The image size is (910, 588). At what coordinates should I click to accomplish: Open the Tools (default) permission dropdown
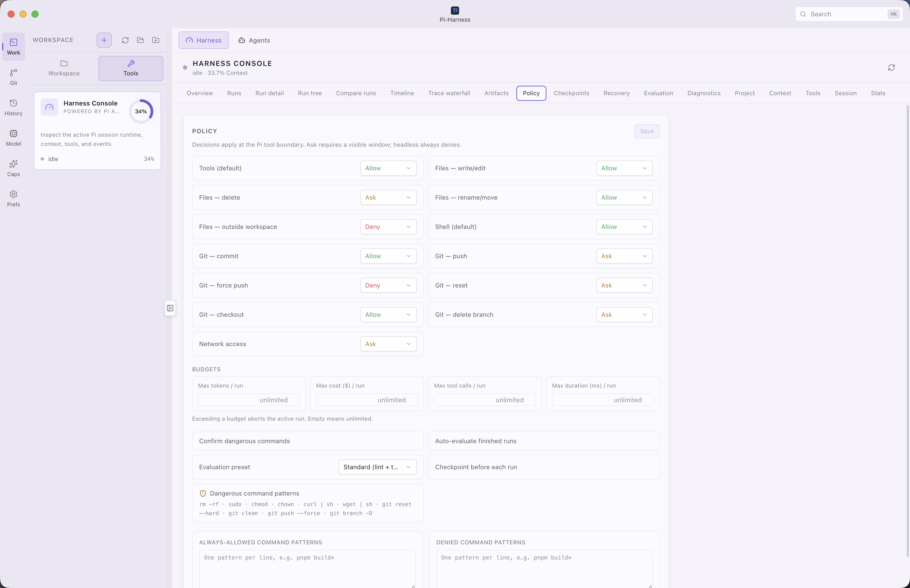tap(388, 168)
